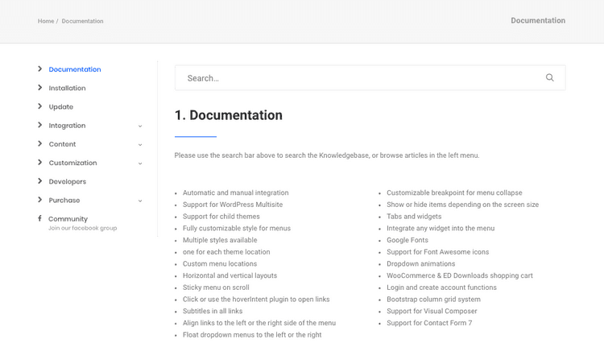Click 'Fully customizable style for menus' item
604x364 pixels.
[237, 228]
